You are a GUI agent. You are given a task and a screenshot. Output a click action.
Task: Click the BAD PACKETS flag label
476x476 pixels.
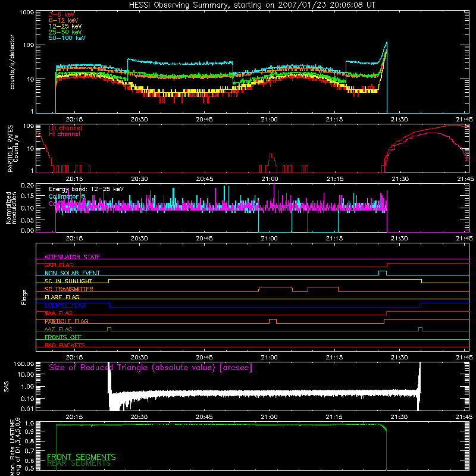(65, 345)
